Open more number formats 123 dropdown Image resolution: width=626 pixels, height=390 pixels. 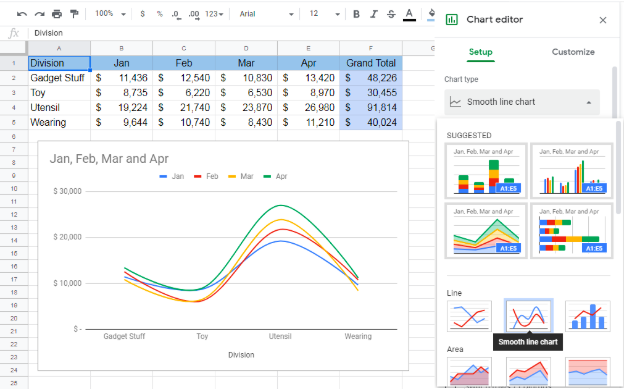(x=214, y=14)
